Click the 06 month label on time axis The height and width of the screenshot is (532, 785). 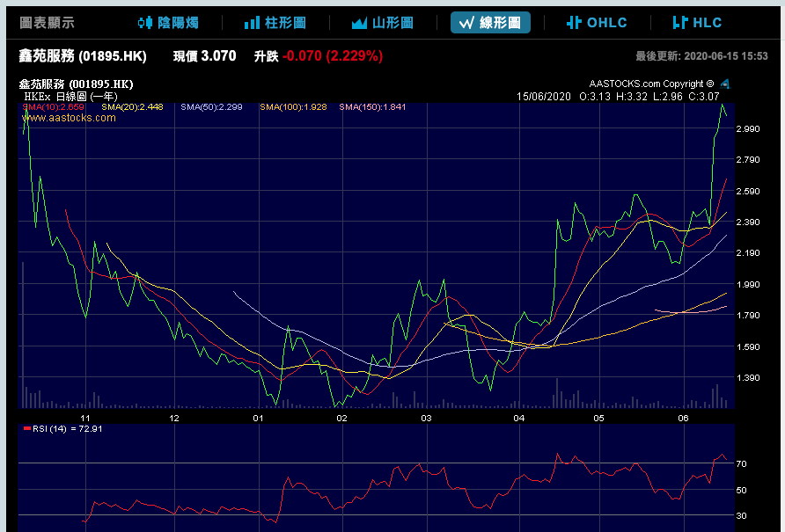[x=684, y=418]
